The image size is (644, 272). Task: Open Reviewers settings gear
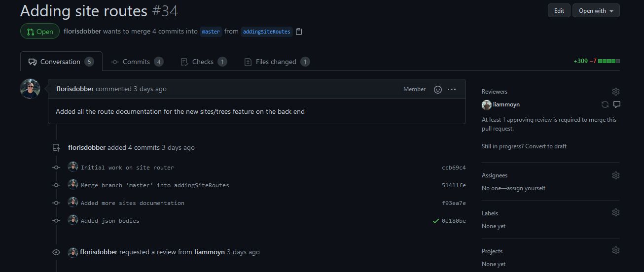point(615,92)
